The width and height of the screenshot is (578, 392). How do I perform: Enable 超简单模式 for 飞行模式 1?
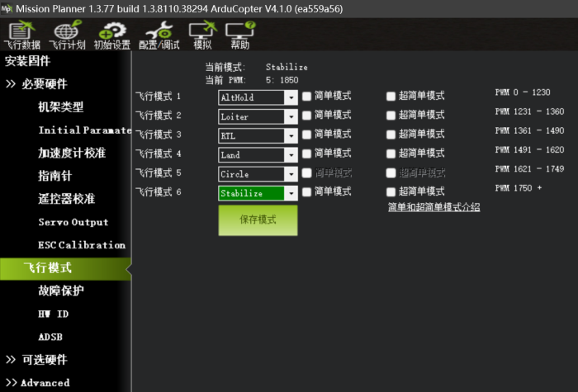pyautogui.click(x=391, y=97)
